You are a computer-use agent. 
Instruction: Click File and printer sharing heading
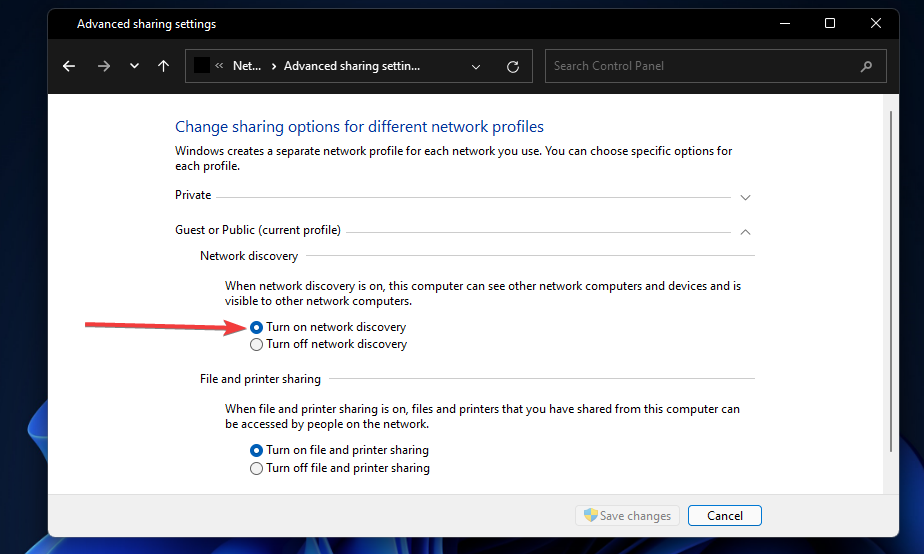pos(260,379)
